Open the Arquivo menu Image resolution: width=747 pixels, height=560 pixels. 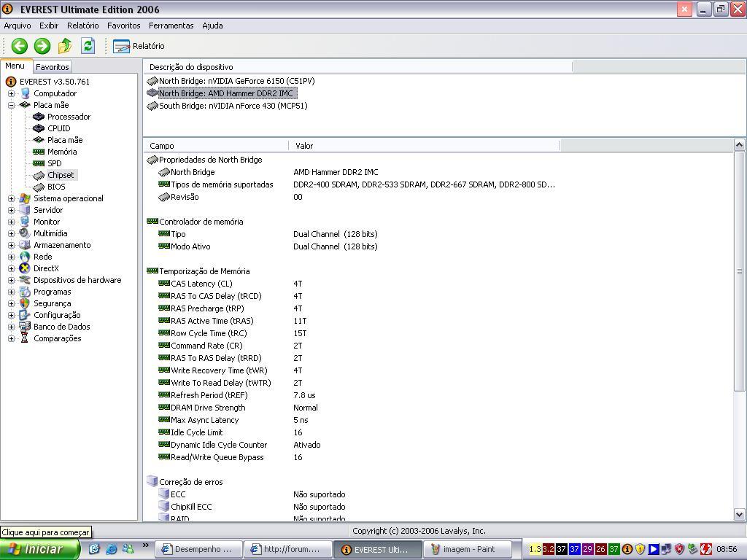[18, 26]
